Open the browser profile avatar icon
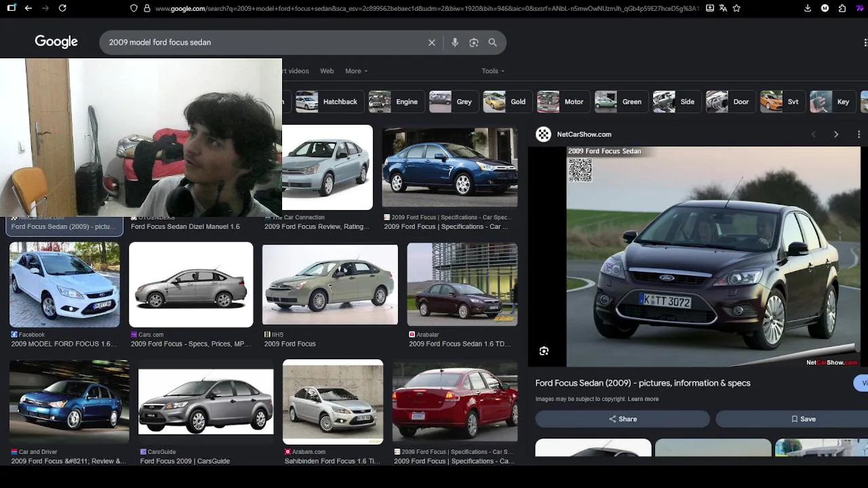Screen dimensions: 868x488 coord(825,8)
